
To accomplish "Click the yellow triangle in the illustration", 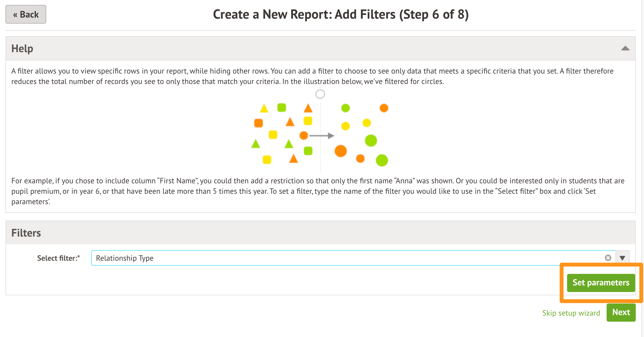I will (264, 108).
